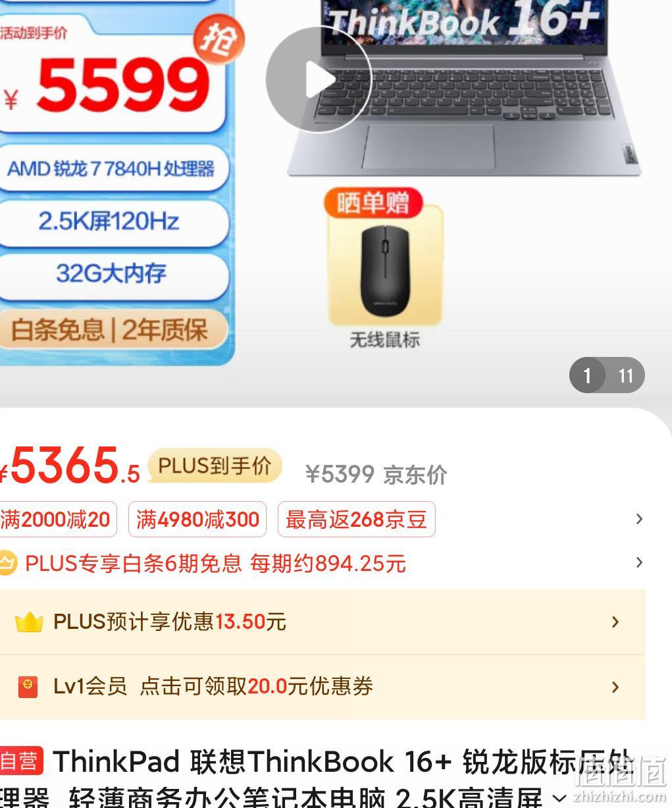Tap the 满4980减300 coupon tag

tap(197, 519)
